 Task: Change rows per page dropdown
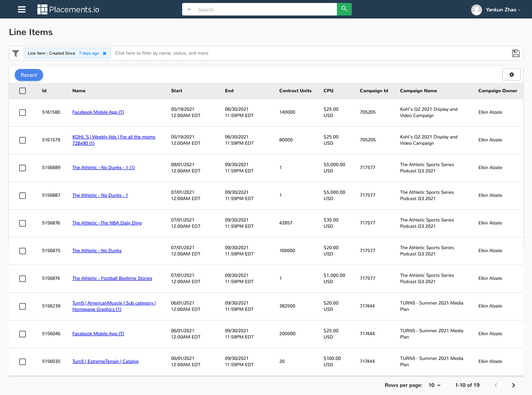[x=434, y=385]
